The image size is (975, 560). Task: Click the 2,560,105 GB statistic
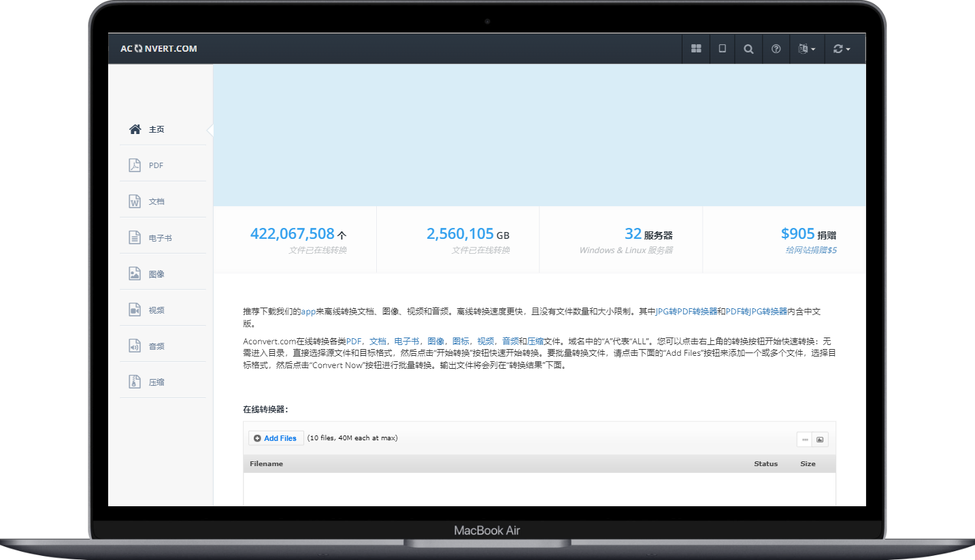(x=468, y=234)
